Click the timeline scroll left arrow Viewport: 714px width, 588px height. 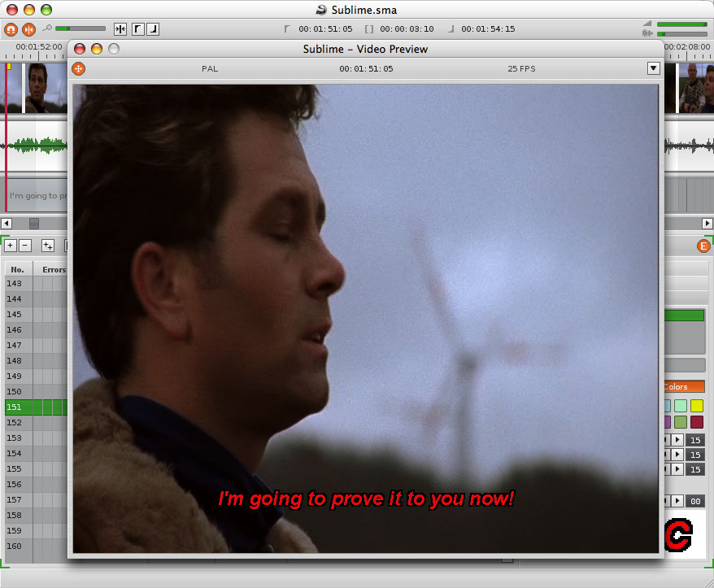tap(7, 223)
